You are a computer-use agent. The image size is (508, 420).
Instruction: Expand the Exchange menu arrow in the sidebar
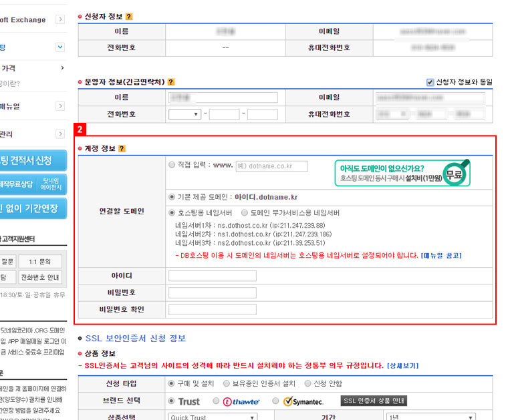point(60,19)
